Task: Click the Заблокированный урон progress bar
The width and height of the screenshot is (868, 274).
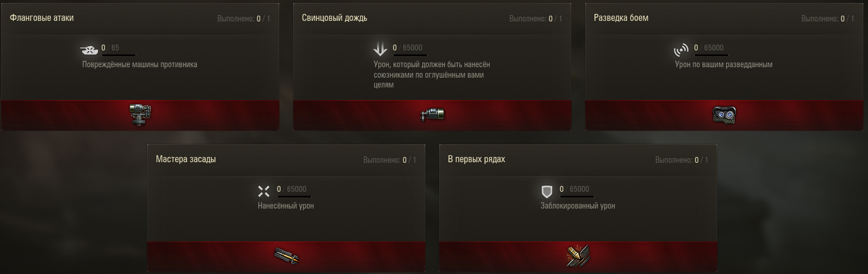Action: [575, 196]
